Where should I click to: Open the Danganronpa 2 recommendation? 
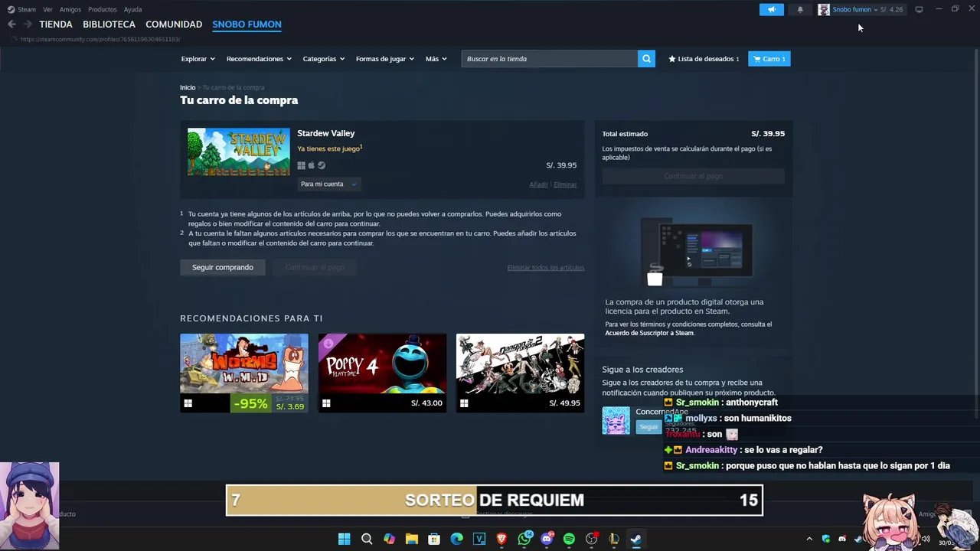[x=520, y=373]
